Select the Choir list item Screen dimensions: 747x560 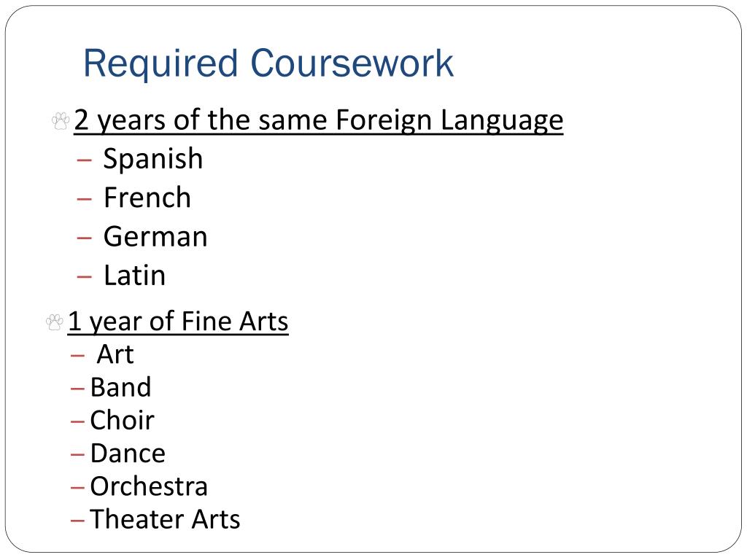pos(122,420)
